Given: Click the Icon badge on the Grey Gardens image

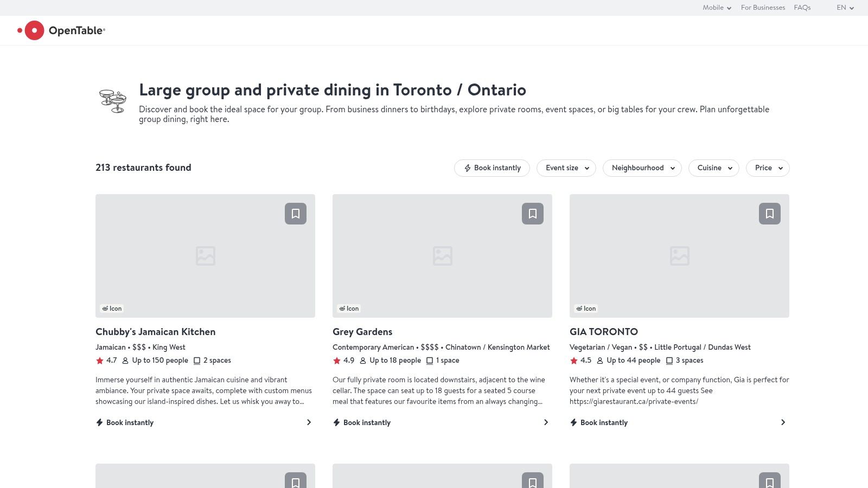Looking at the screenshot, I should pos(349,309).
